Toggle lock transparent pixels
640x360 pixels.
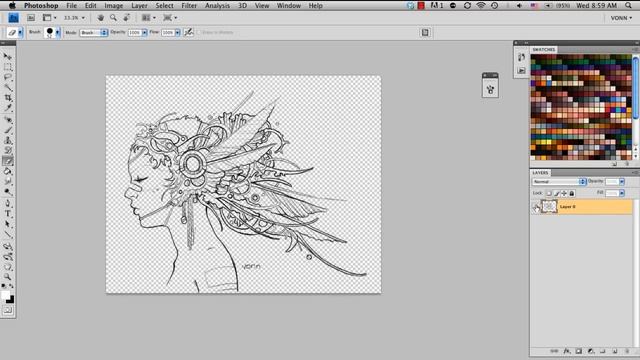(x=549, y=193)
